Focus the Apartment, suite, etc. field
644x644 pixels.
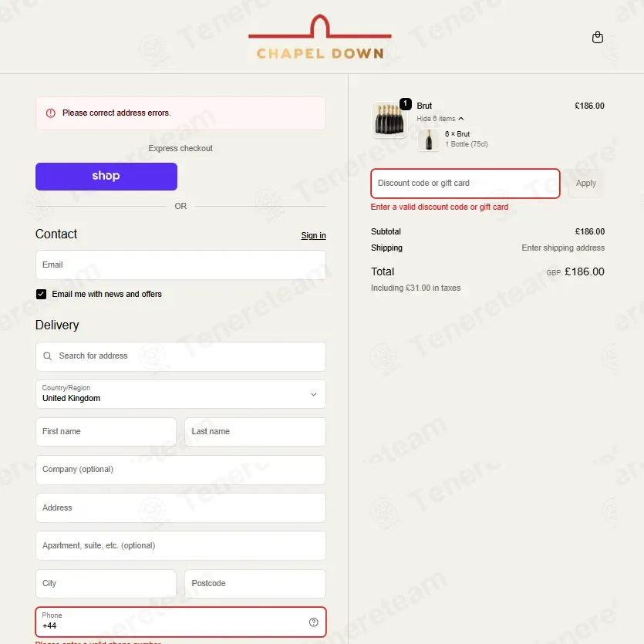tap(180, 546)
